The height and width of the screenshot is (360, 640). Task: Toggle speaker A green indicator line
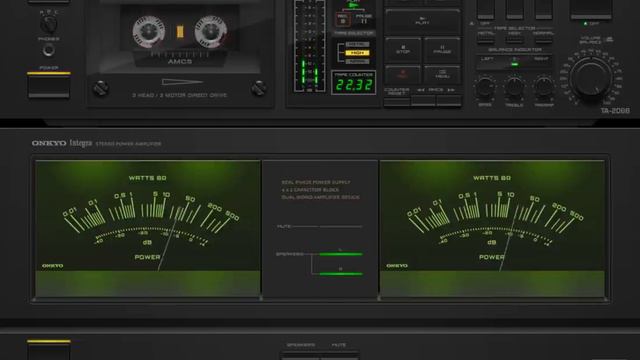tap(340, 254)
